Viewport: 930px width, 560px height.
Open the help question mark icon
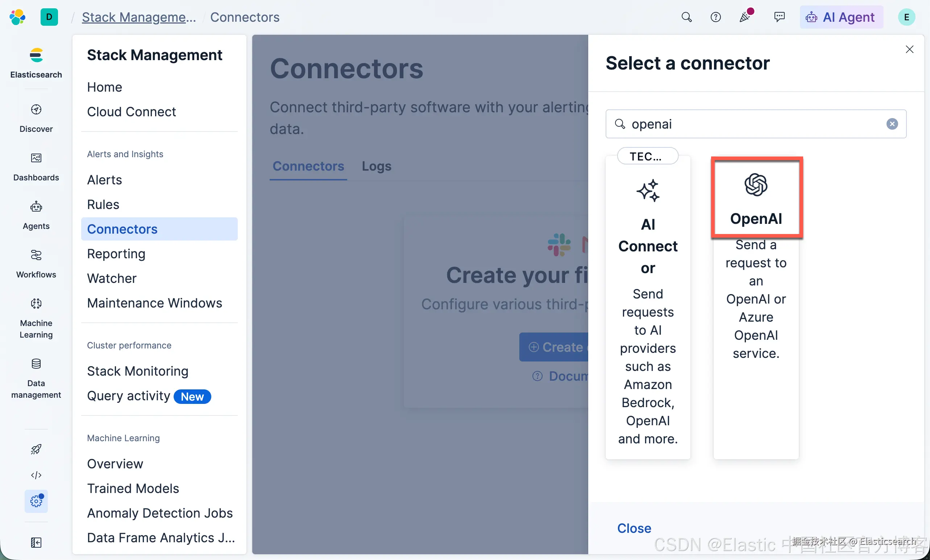click(715, 17)
